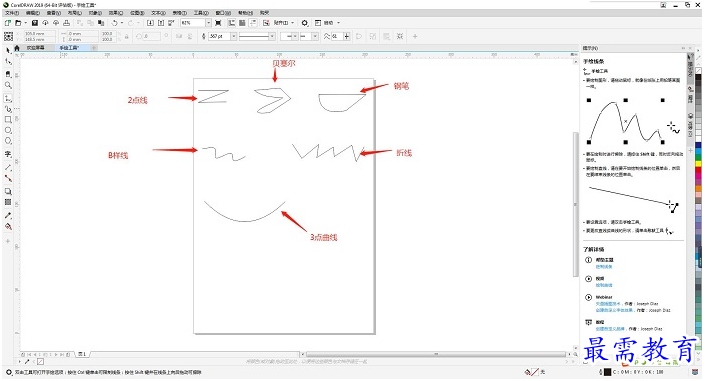Viewport: 705px width, 381px height.
Task: Select the Connector tool
Action: [x=8, y=178]
